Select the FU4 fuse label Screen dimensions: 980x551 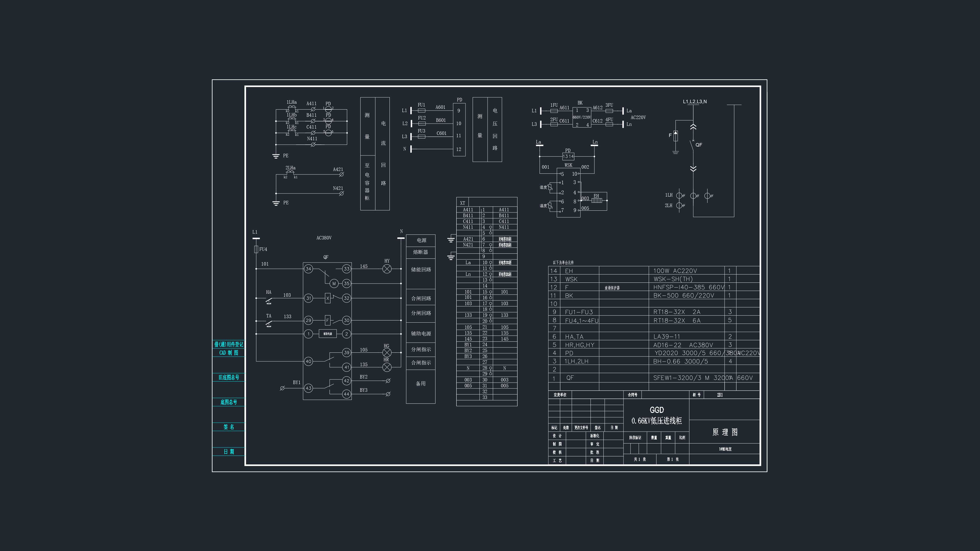[263, 249]
